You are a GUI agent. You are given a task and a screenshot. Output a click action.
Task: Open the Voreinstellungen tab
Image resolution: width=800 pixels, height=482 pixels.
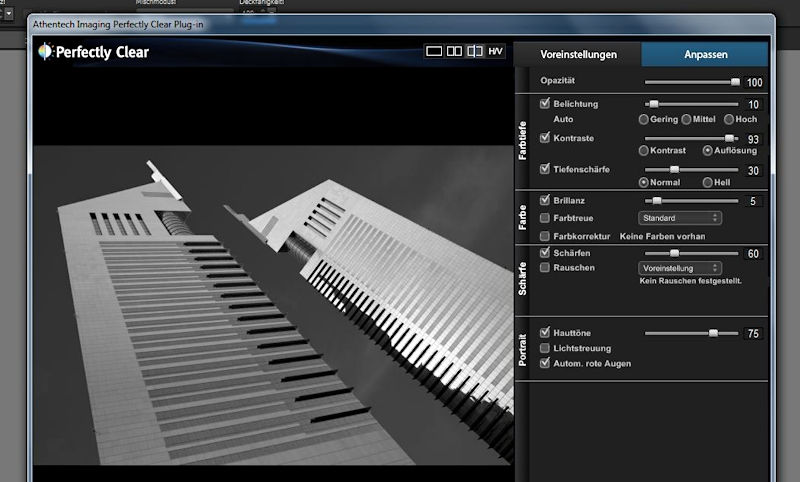(578, 54)
